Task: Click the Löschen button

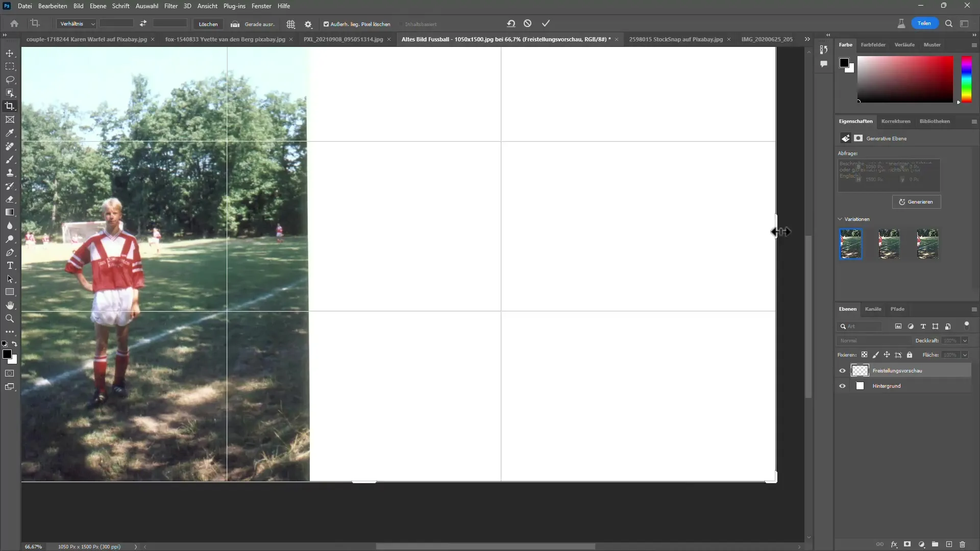Action: 208,24
